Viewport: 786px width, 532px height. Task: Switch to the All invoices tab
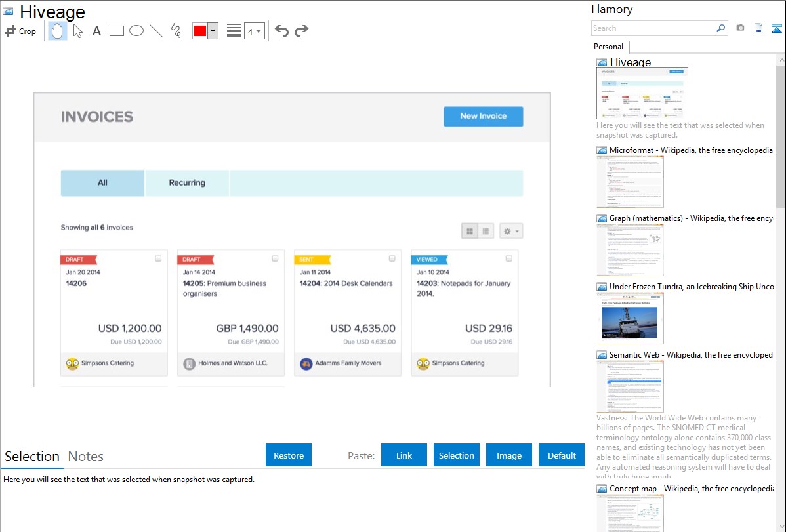click(102, 183)
